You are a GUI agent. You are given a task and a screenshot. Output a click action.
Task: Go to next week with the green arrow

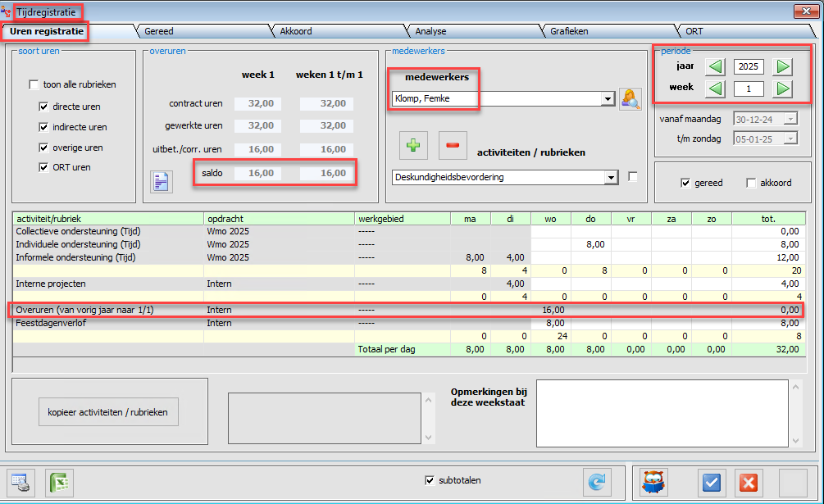click(x=782, y=89)
